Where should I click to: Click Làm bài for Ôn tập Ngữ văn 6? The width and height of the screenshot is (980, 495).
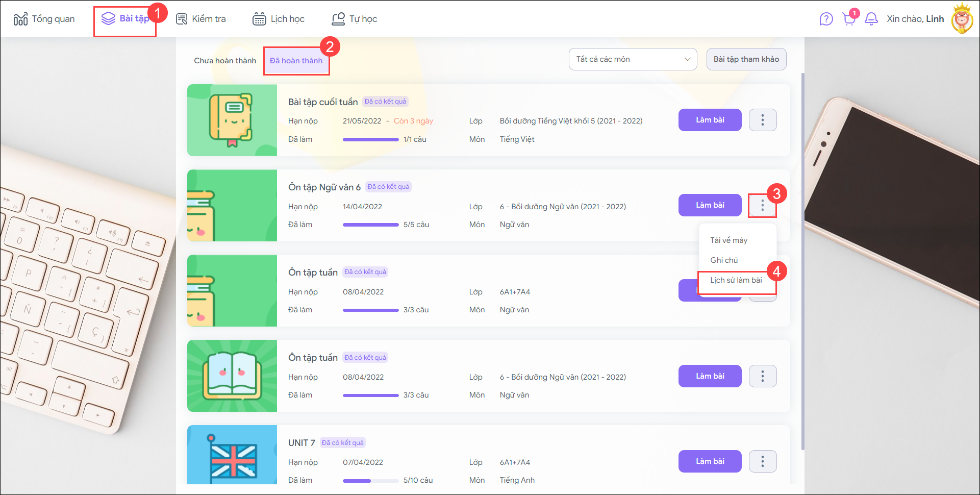[710, 205]
